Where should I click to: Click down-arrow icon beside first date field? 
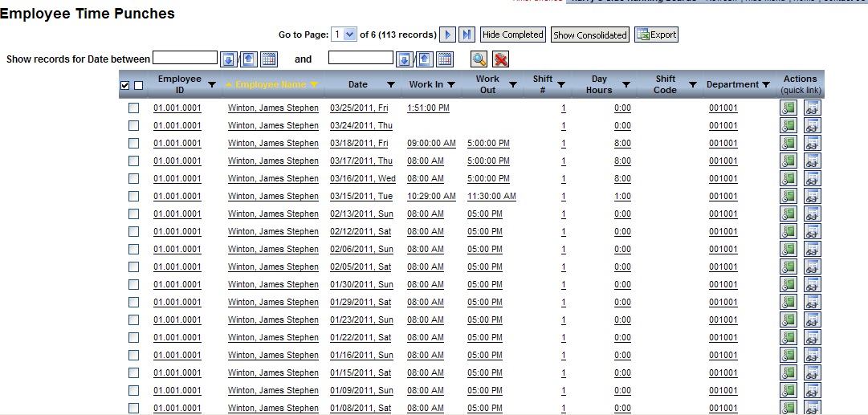229,59
